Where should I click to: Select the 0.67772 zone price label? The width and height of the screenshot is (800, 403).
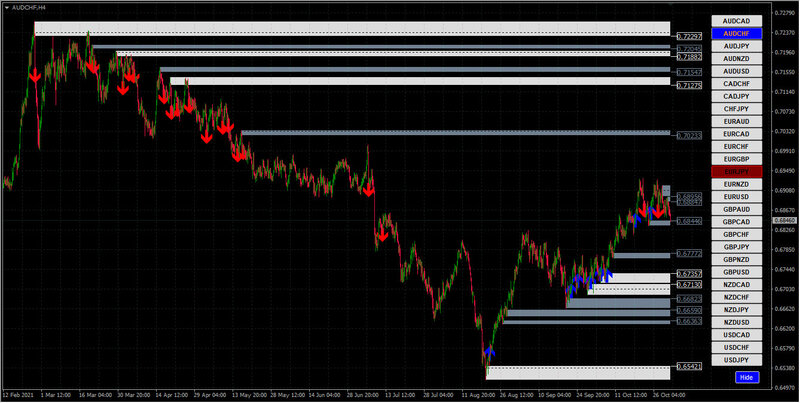point(689,254)
